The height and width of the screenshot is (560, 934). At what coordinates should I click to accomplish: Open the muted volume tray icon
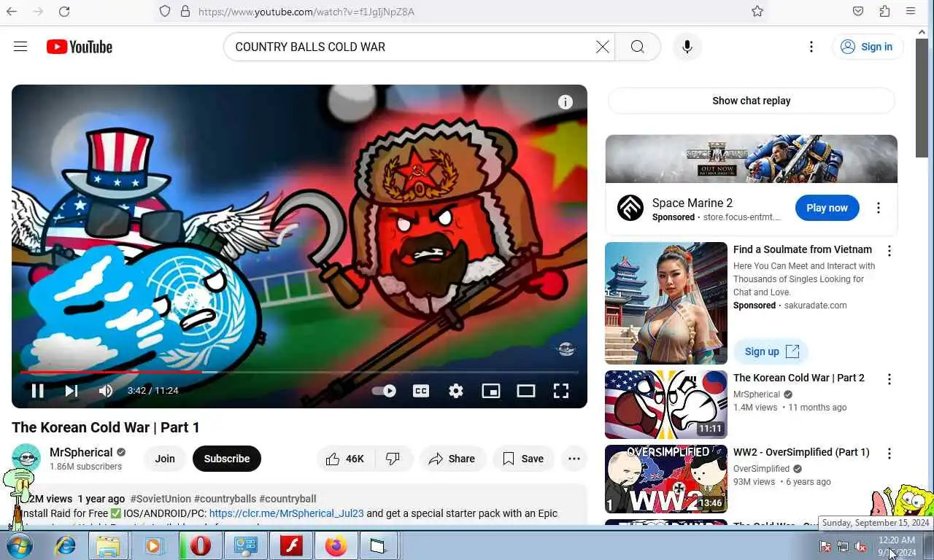pos(861,546)
